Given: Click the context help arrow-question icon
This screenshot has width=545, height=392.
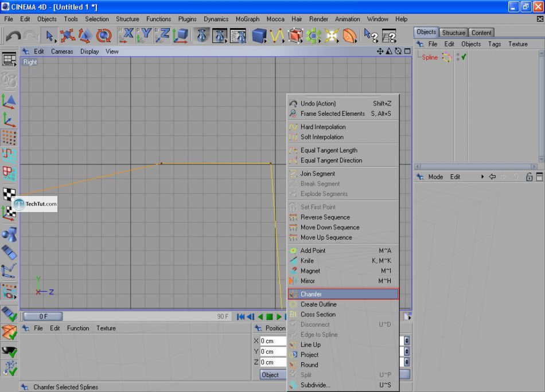Looking at the screenshot, I should point(371,36).
